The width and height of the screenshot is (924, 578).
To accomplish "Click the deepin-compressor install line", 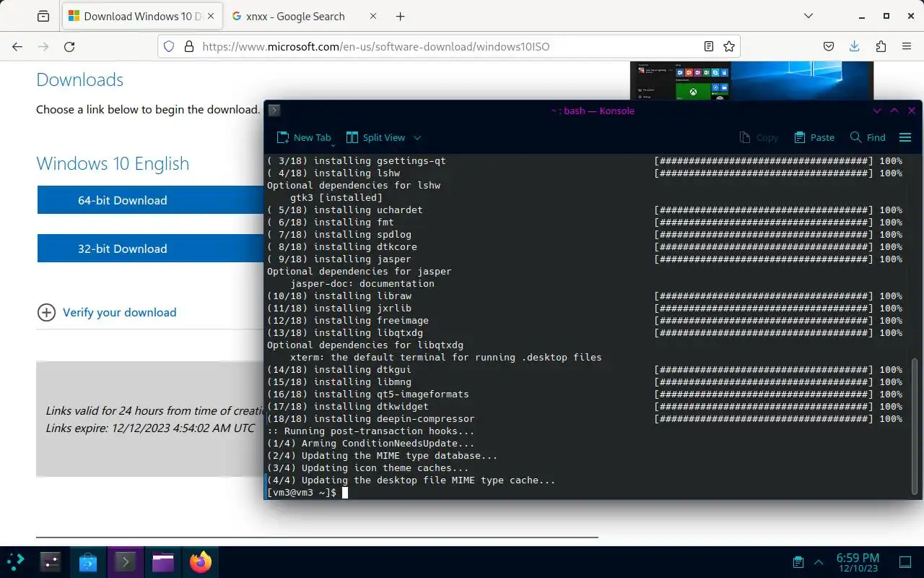I will (371, 419).
